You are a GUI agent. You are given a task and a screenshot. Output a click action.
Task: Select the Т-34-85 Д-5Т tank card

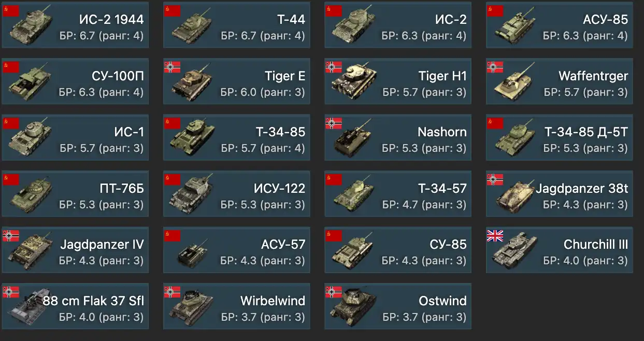[560, 137]
